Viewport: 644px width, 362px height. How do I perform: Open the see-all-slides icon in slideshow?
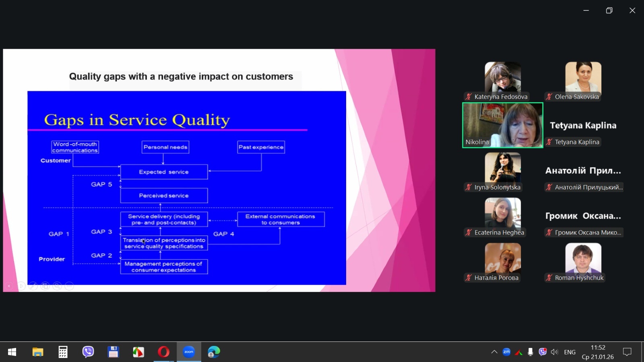point(45,286)
